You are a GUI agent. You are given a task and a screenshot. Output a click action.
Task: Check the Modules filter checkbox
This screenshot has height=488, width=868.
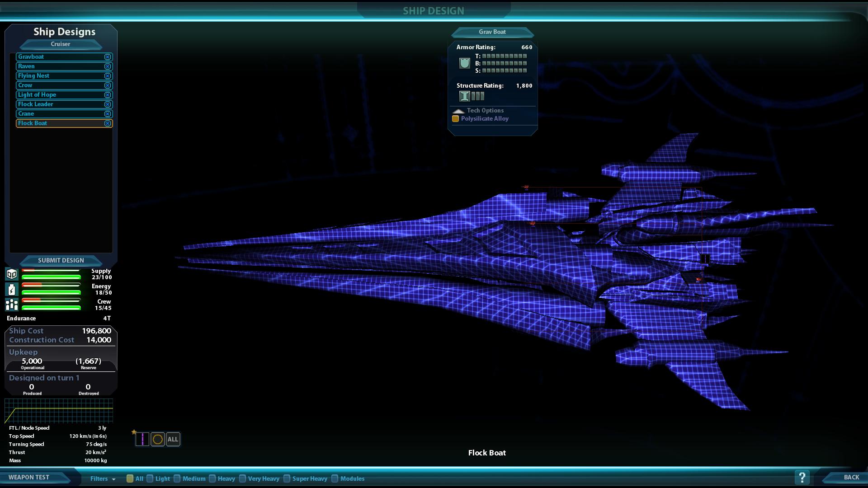(x=335, y=479)
